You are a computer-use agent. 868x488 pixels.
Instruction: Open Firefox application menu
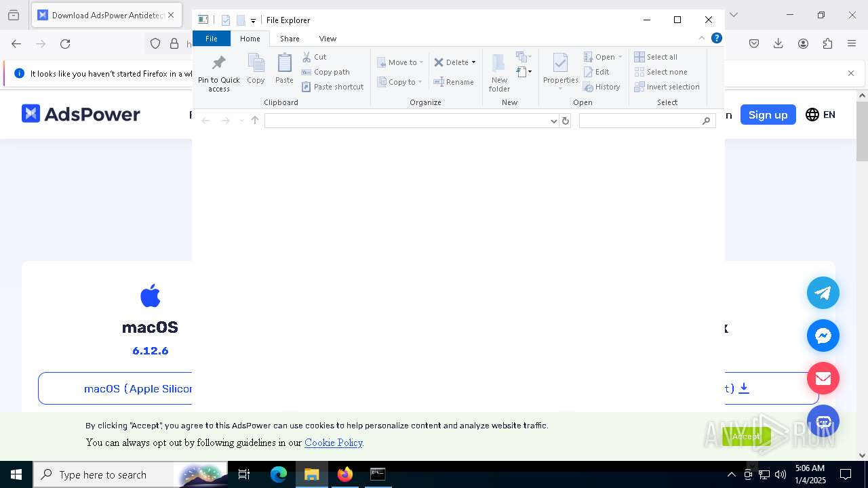pos(852,44)
